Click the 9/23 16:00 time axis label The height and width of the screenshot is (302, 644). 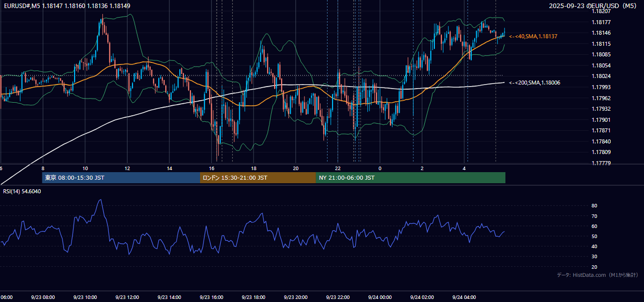[211, 297]
